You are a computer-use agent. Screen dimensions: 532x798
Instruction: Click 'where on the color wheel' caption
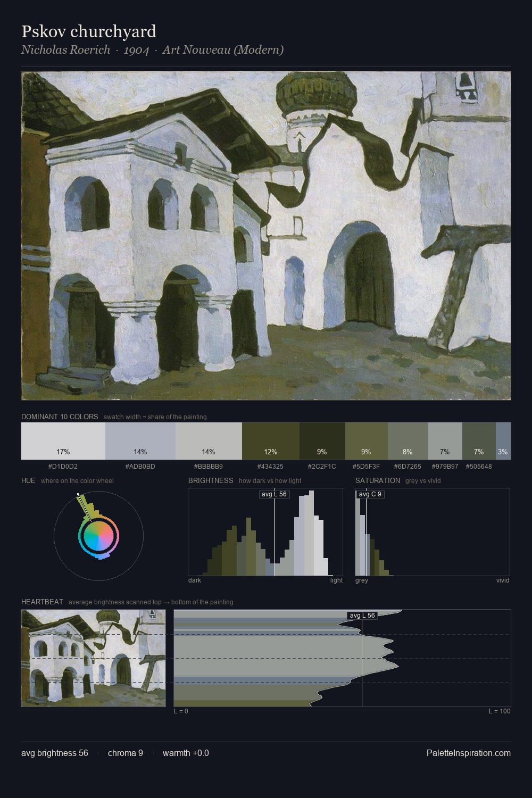77,481
